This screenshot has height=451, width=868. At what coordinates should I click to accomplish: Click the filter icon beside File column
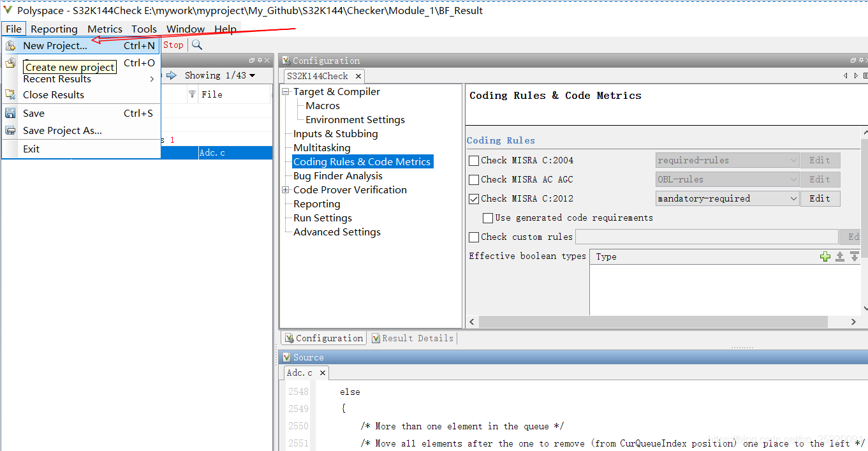coord(192,94)
